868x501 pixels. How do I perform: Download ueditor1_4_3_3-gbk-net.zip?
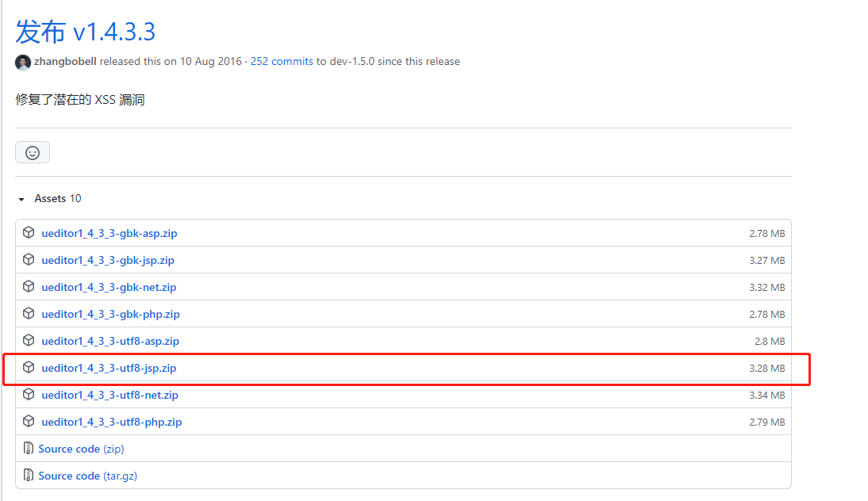click(109, 288)
